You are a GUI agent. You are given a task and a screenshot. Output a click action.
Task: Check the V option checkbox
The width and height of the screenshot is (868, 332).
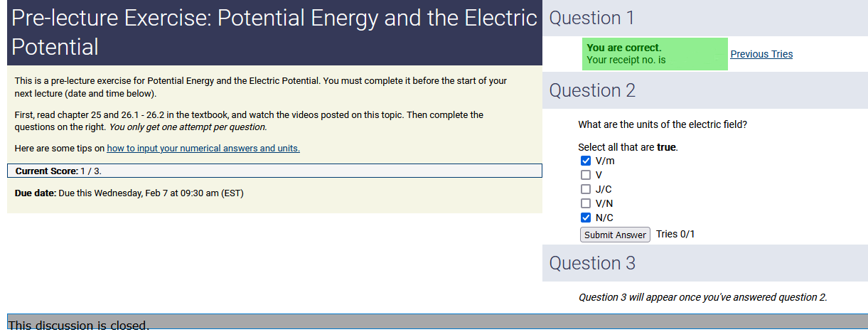(x=586, y=175)
